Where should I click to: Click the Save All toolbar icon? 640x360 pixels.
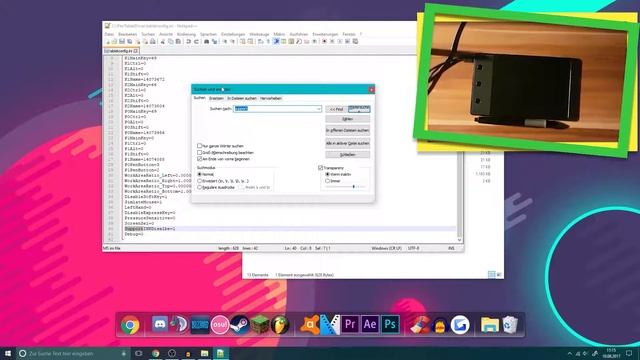(x=130, y=42)
